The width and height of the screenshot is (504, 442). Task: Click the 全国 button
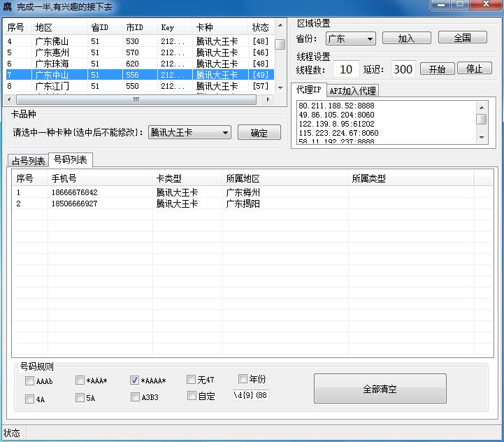(463, 38)
